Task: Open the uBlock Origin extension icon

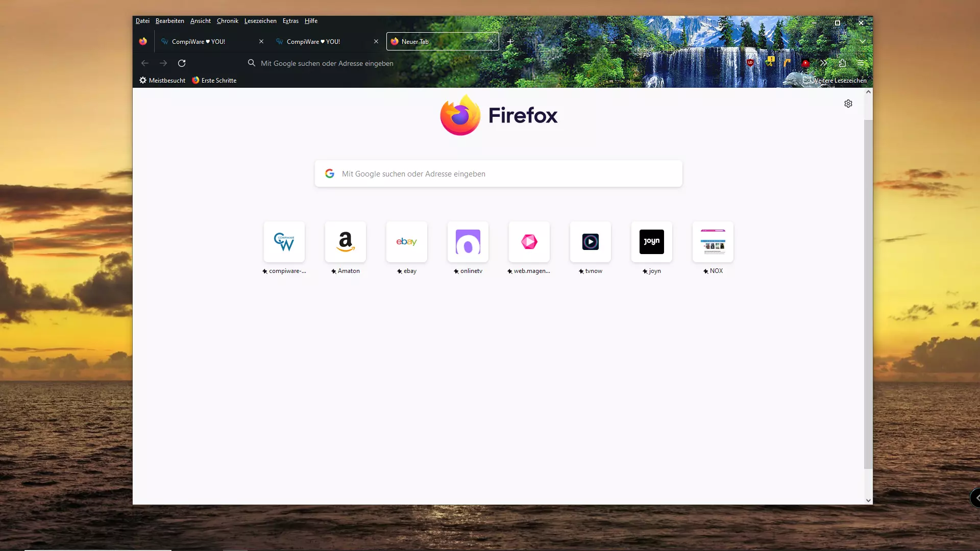Action: click(750, 63)
